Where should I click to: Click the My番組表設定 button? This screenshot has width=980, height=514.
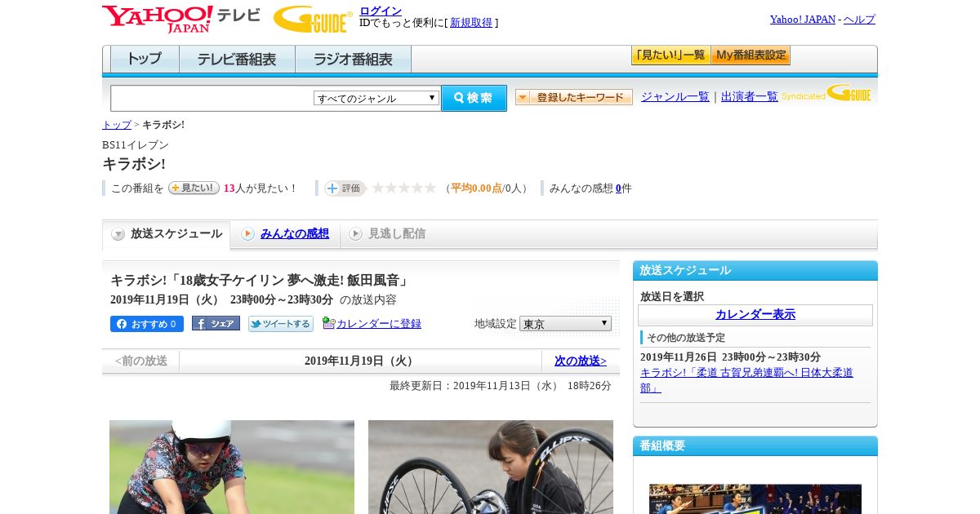pos(751,55)
